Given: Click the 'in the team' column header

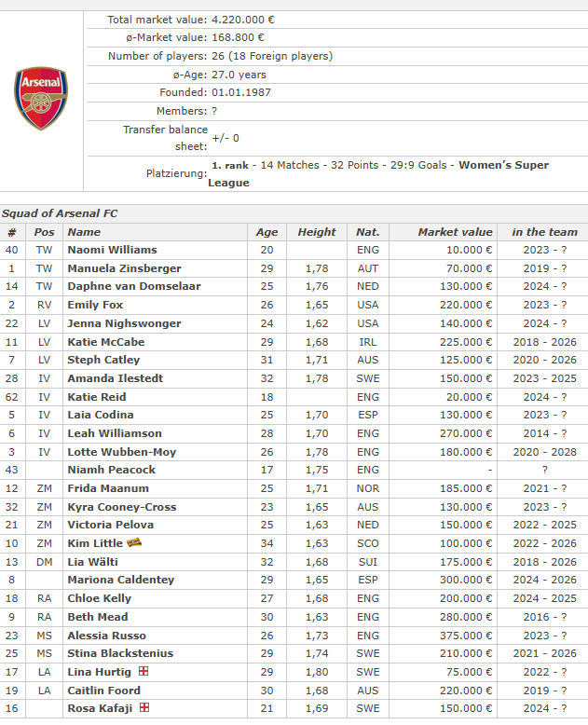Looking at the screenshot, I should pyautogui.click(x=544, y=232).
